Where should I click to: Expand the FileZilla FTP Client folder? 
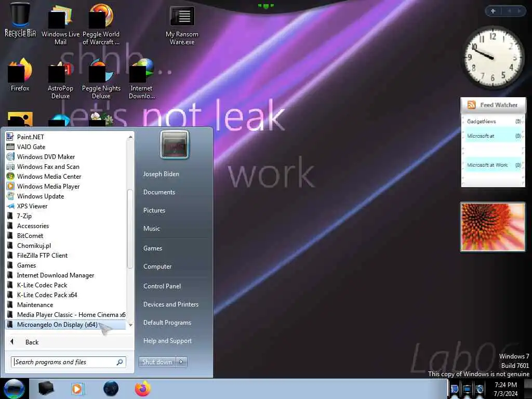(66, 255)
